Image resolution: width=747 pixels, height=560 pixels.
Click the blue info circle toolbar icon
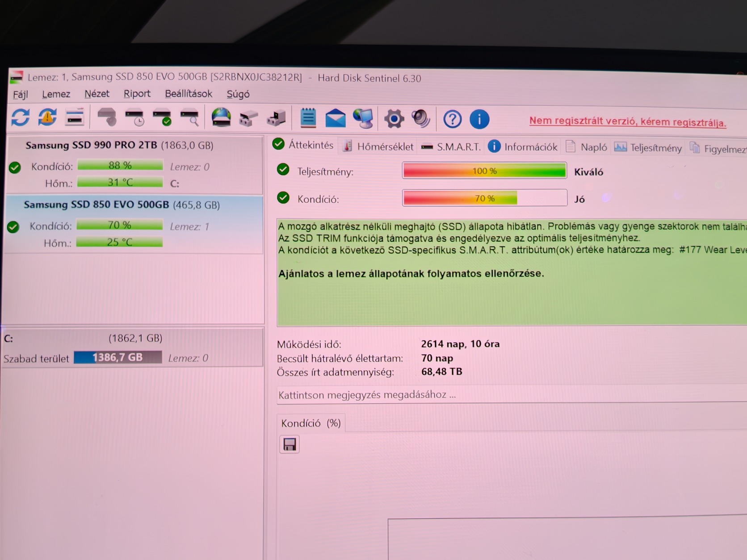coord(479,120)
